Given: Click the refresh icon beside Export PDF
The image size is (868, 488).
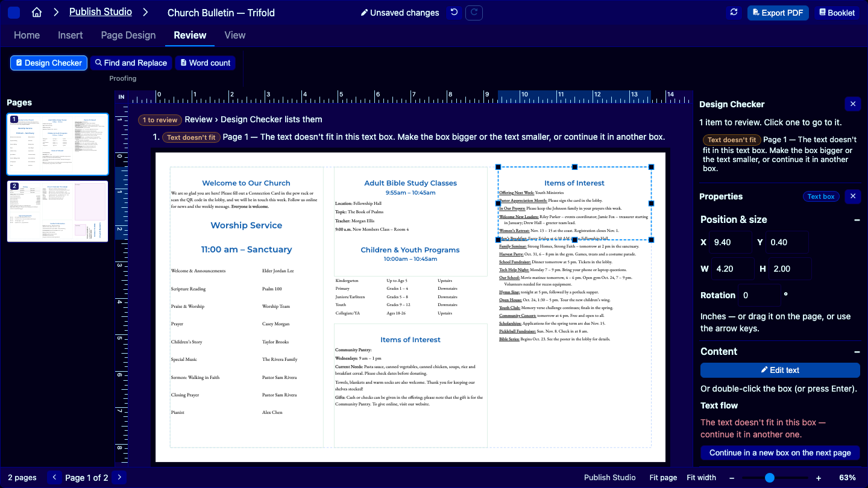Looking at the screenshot, I should (734, 13).
